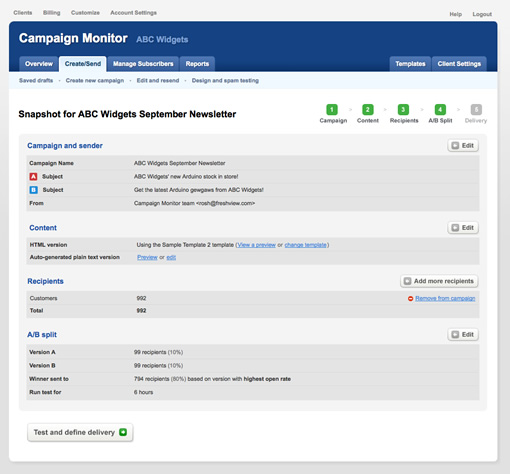Click step 3 Recipients green icon
Screen dimensions: 510x474
403,110
